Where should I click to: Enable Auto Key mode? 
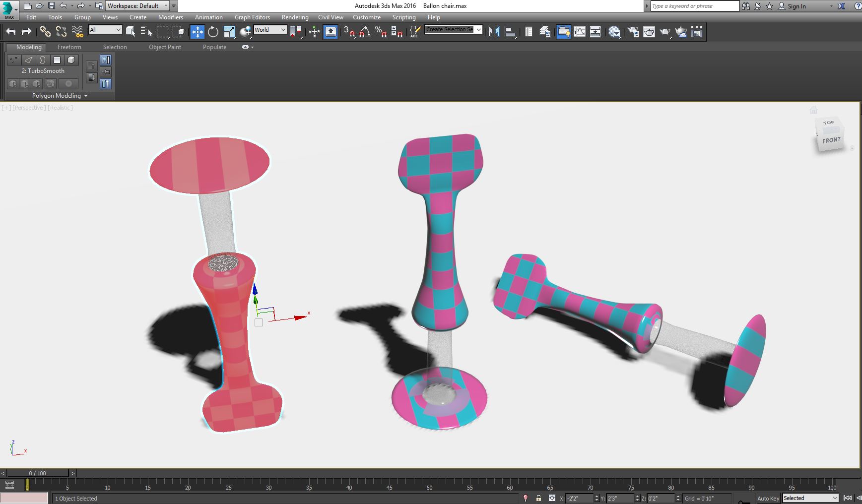click(768, 498)
